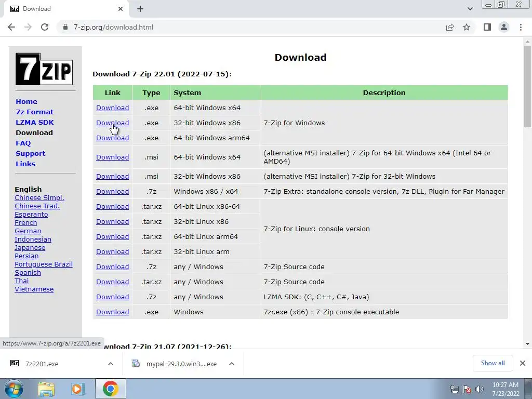This screenshot has width=532, height=399.
Task: Expand options for 7z2201.exe download
Action: pyautogui.click(x=111, y=364)
